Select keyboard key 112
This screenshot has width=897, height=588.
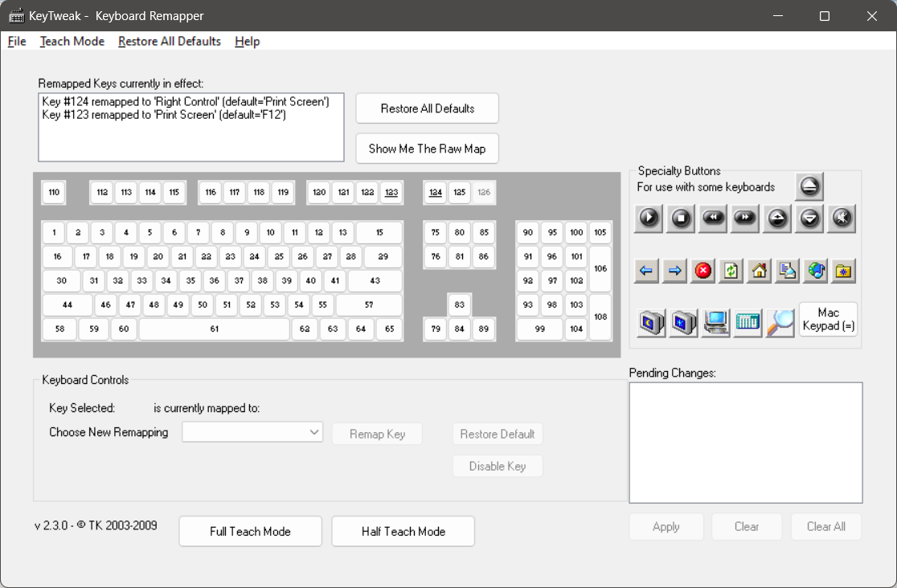pos(102,192)
